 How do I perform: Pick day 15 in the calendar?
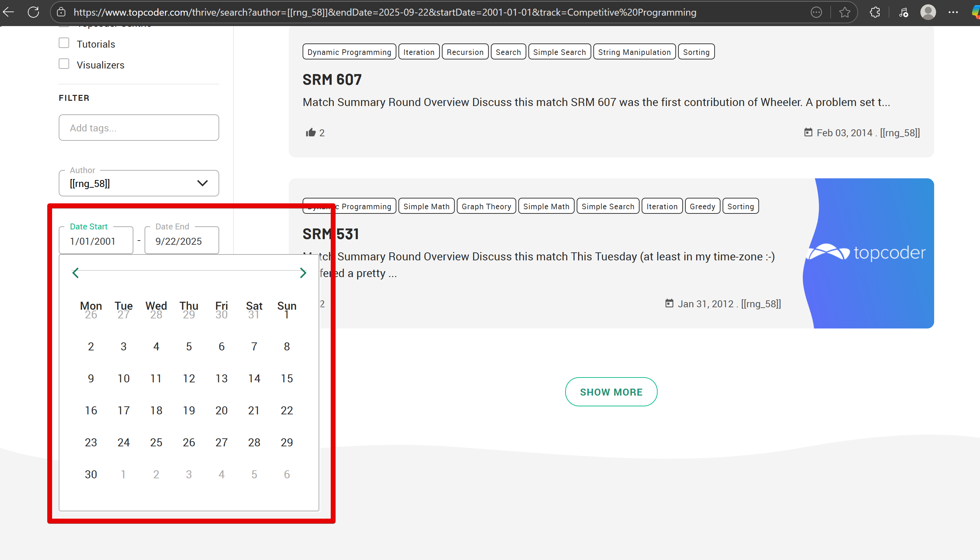coord(287,379)
